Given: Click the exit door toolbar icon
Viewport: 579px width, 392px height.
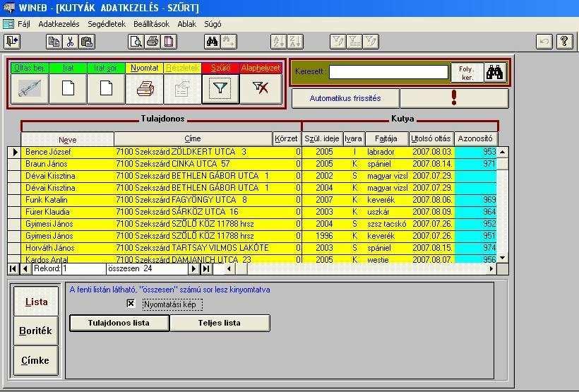Looking at the screenshot, I should (12, 42).
